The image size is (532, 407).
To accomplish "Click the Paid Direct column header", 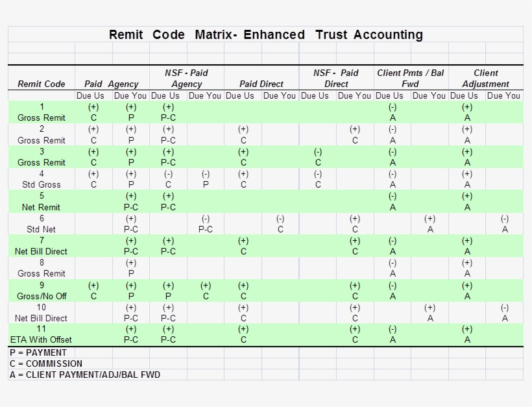I will pyautogui.click(x=261, y=84).
